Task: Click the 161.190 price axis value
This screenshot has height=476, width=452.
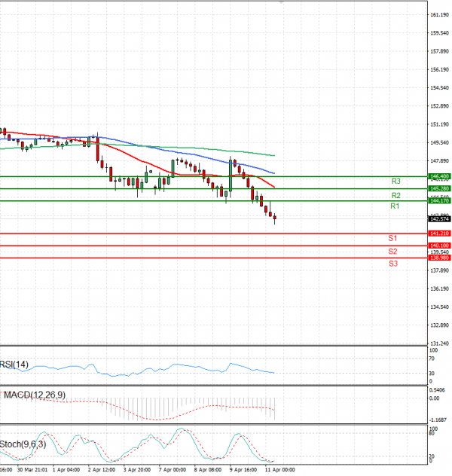Action: [439, 15]
